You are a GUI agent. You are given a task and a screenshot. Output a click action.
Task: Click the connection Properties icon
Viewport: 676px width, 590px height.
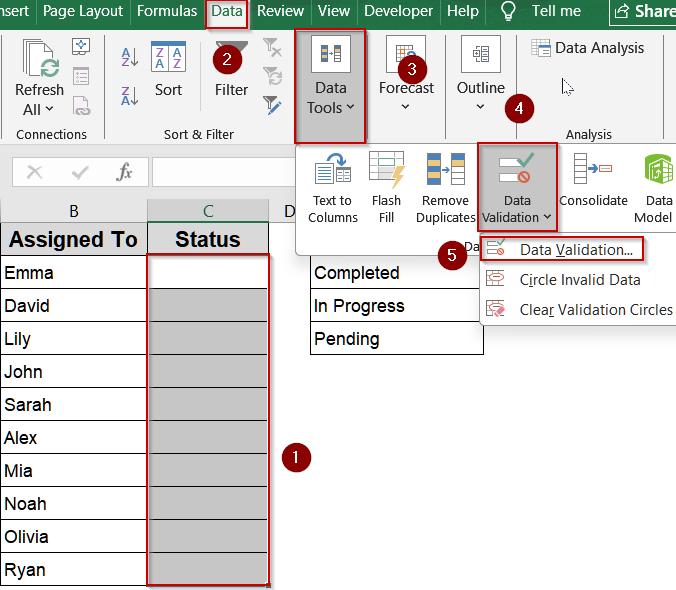(81, 76)
